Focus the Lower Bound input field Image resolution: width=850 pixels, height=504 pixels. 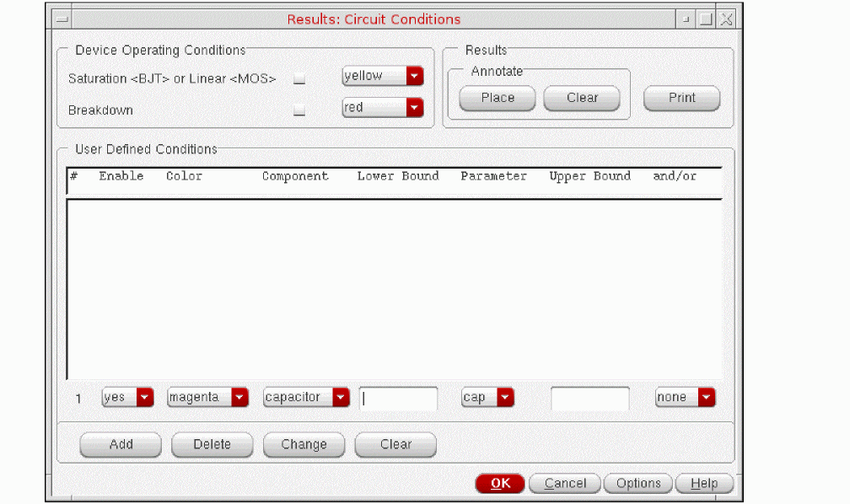tap(399, 398)
